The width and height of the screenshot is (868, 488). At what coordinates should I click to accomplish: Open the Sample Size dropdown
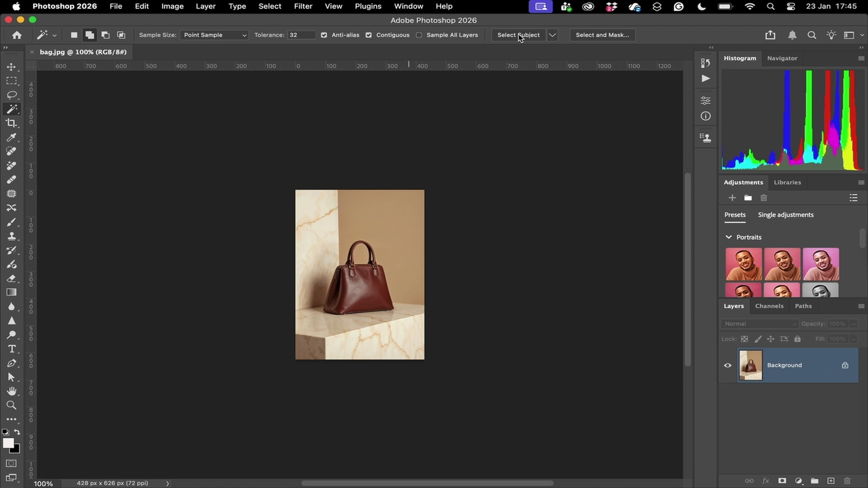coord(214,35)
